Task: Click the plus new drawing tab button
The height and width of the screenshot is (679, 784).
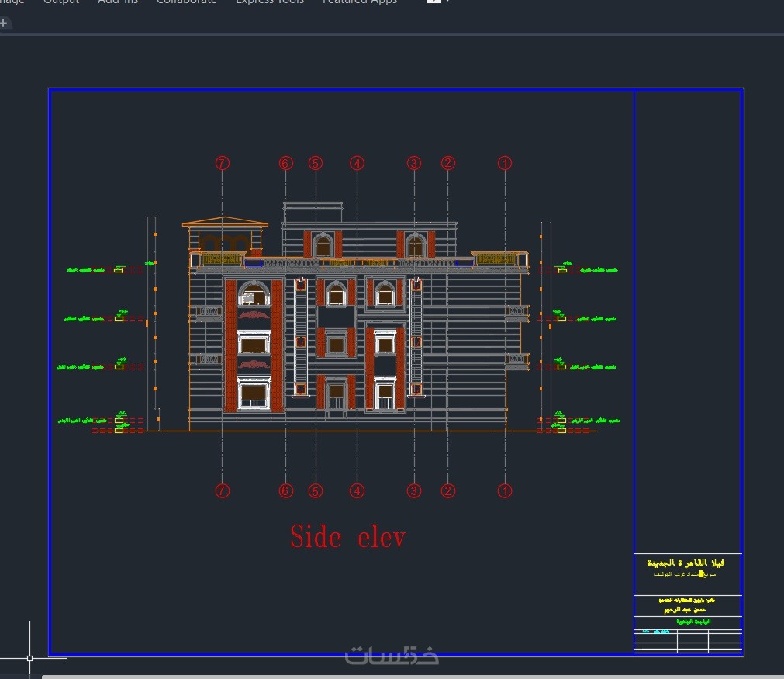Action: tap(4, 23)
